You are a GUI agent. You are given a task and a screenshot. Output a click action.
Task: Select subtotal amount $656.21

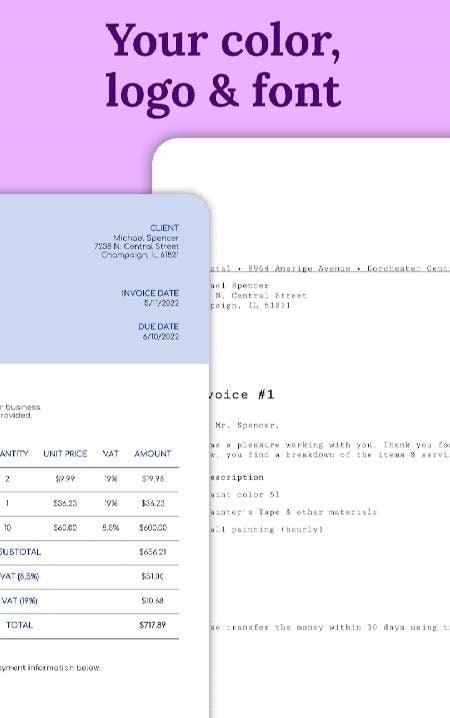pyautogui.click(x=152, y=552)
